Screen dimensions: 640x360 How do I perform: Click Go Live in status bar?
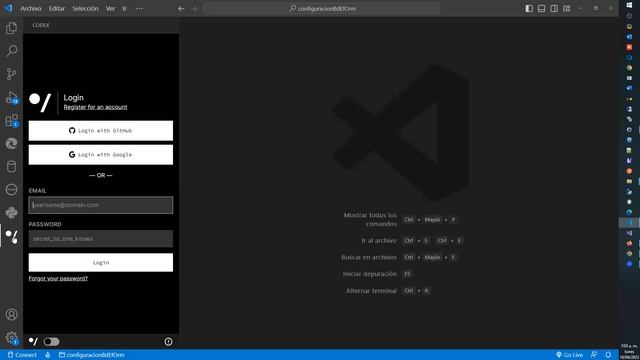coord(569,355)
